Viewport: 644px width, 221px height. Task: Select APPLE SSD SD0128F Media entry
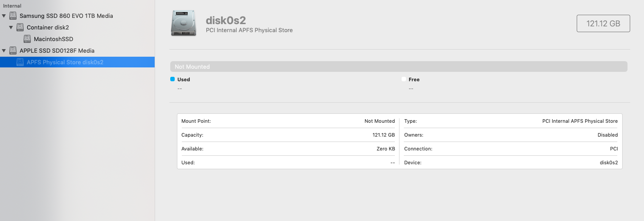pyautogui.click(x=57, y=50)
